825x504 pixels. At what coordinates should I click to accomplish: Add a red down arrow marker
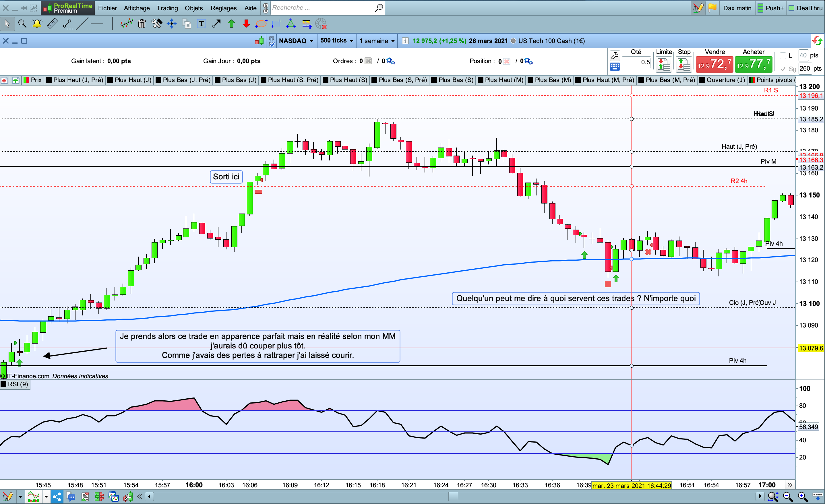(246, 24)
